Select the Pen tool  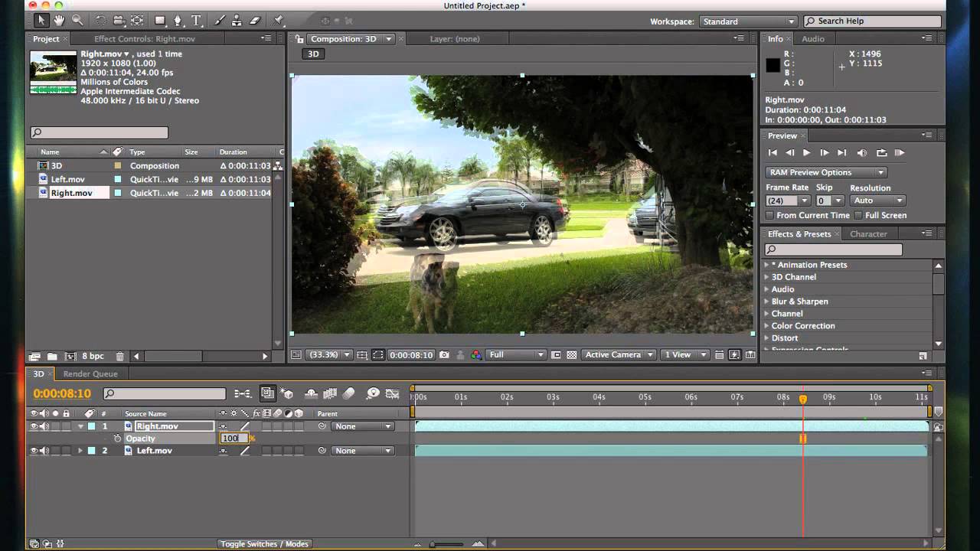point(178,21)
